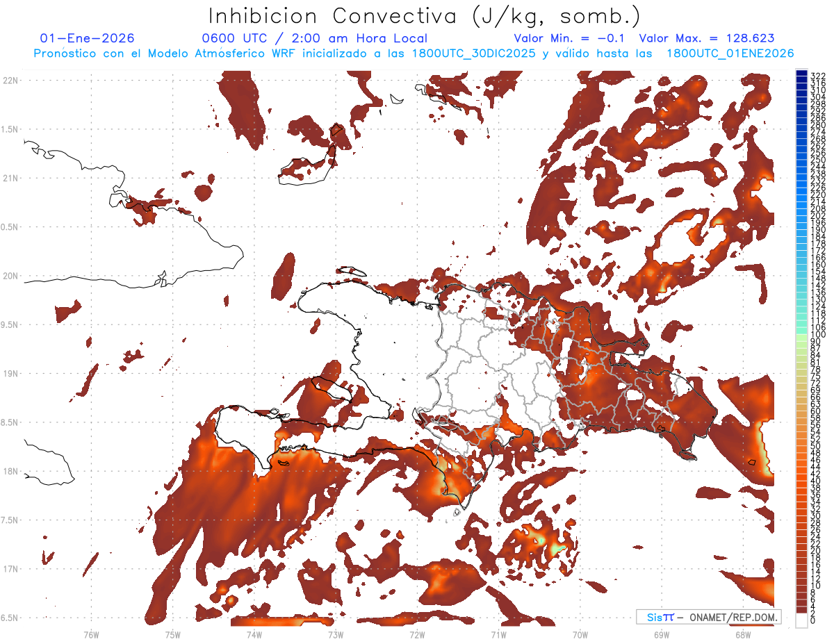The height and width of the screenshot is (644, 834).
Task: Click the 'ONAMET/REP.DOM.' credit box
Action: 708,617
